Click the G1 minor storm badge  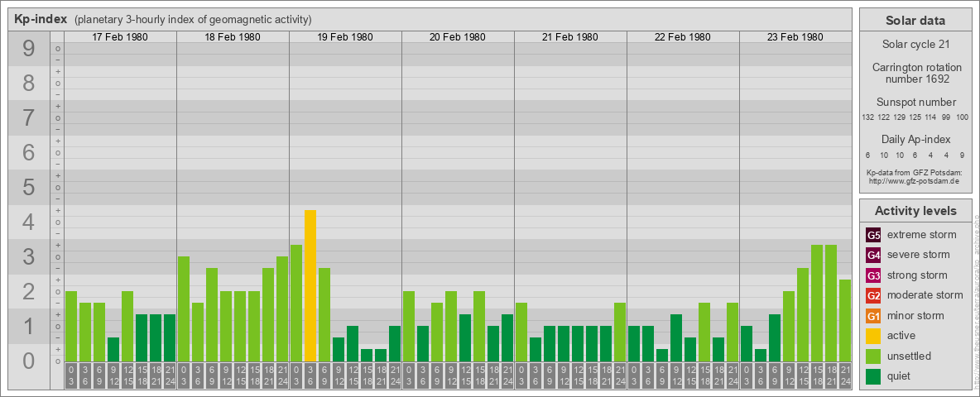point(873,316)
